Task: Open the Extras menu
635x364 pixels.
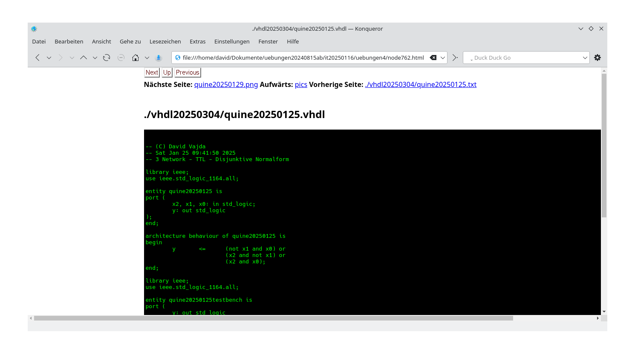Action: tap(198, 41)
